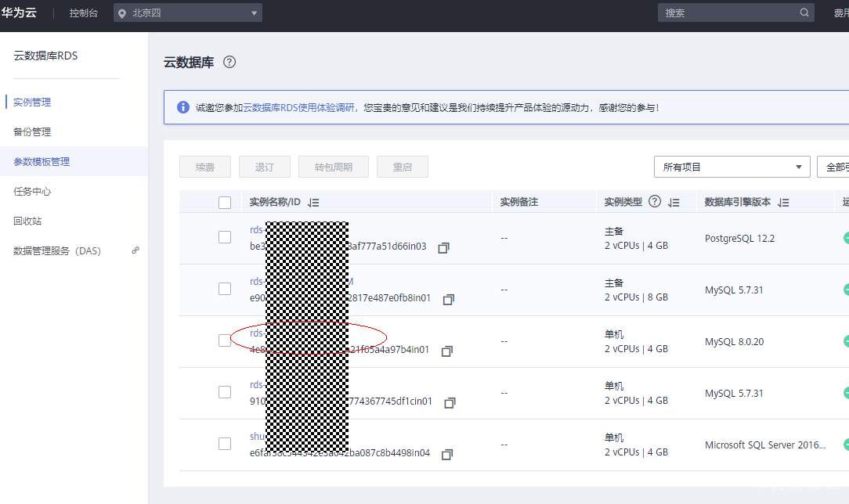Open the MySQL 8.0.20 instance name link
Viewport: 849px width, 504px height.
pos(257,333)
